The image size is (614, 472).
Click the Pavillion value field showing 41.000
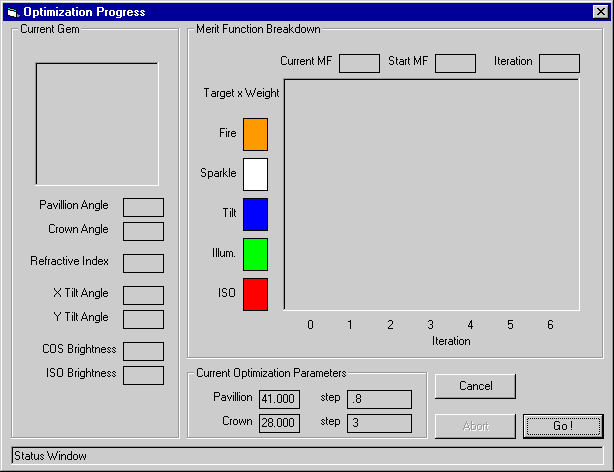(279, 399)
